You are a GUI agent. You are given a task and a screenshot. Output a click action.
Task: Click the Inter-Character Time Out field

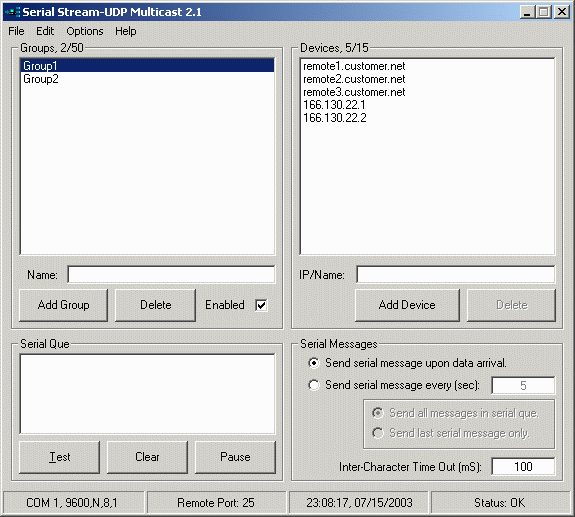523,467
